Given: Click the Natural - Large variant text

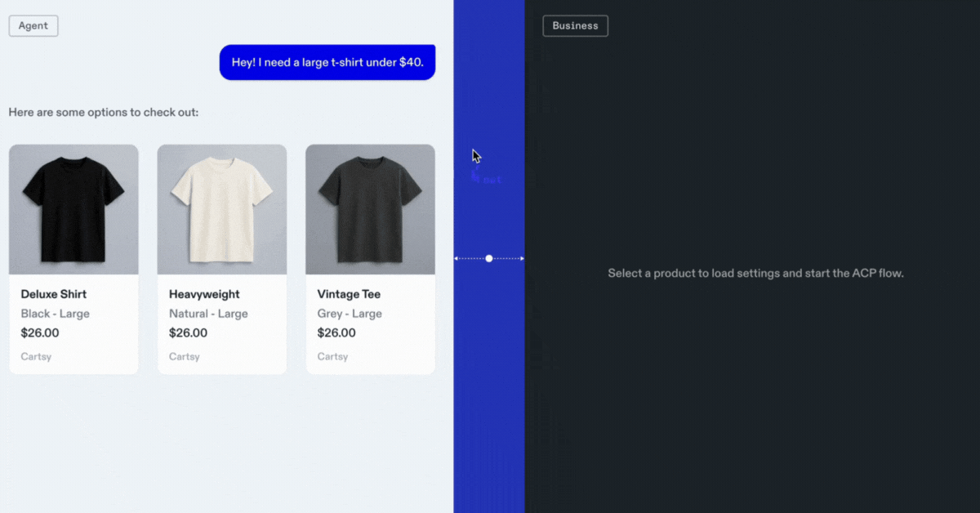Looking at the screenshot, I should 208,314.
